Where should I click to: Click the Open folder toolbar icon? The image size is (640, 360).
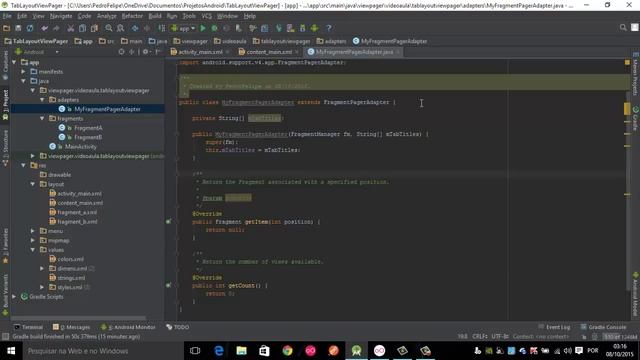click(6, 28)
